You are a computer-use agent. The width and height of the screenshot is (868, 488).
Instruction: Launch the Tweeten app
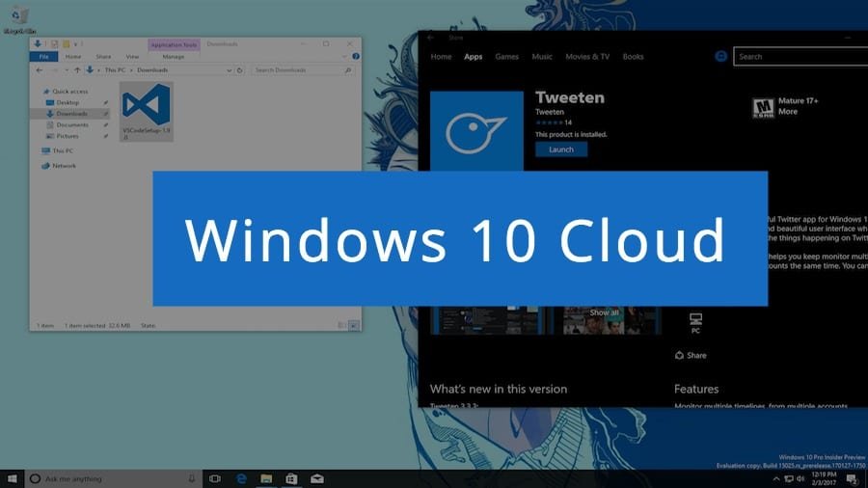coord(561,149)
